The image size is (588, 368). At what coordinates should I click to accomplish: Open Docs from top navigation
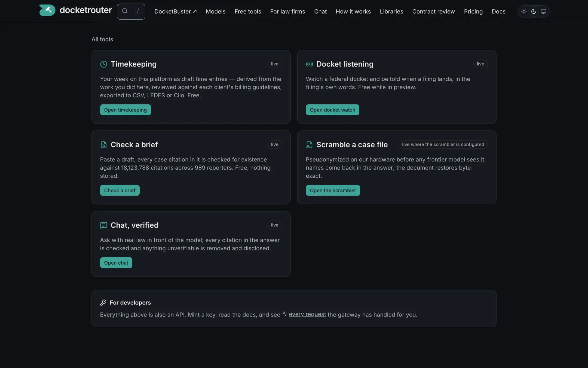coord(498,11)
